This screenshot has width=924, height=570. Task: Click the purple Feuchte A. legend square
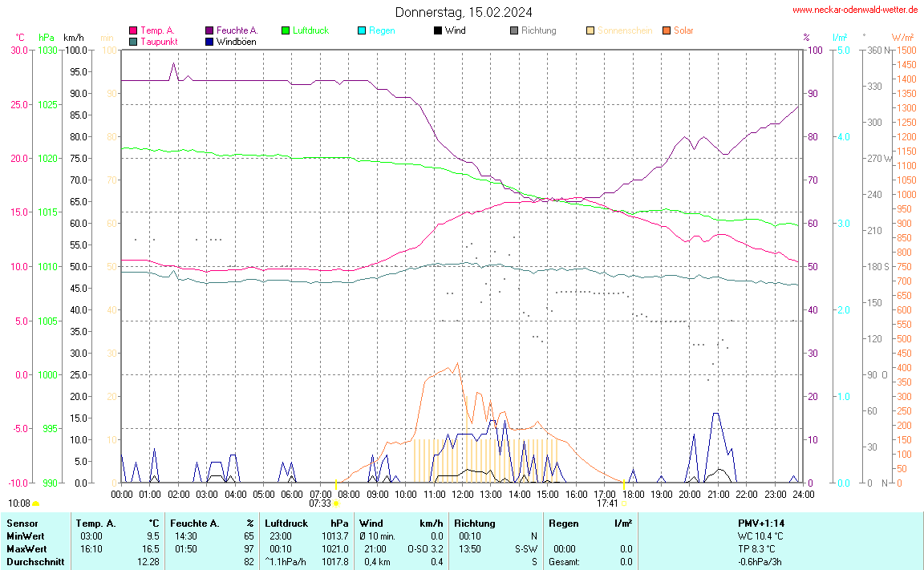click(x=209, y=30)
